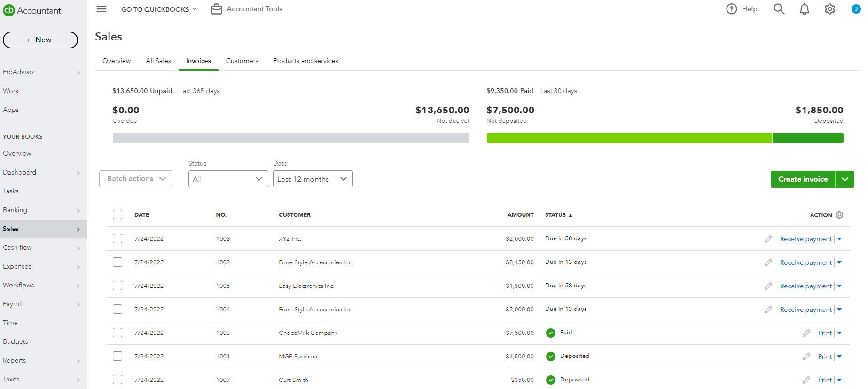This screenshot has width=868, height=389.
Task: Click Receive payment for Easy Electronics invoice
Action: (805, 286)
